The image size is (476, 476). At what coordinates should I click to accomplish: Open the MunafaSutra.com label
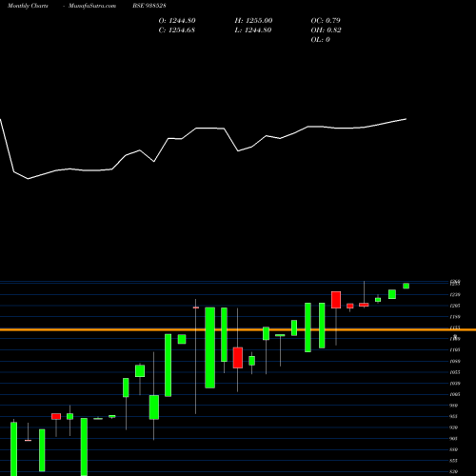92,6
